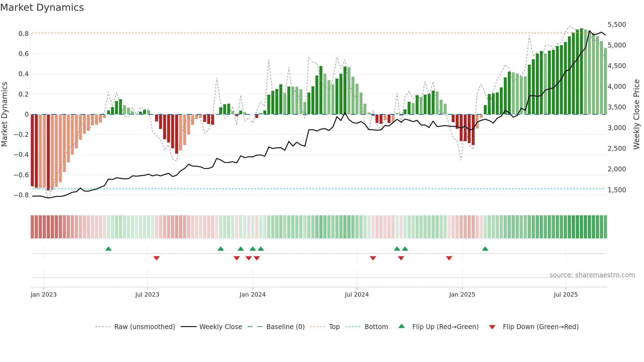Click the 1,500 price tick on right axis
The image size is (644, 362).
617,190
